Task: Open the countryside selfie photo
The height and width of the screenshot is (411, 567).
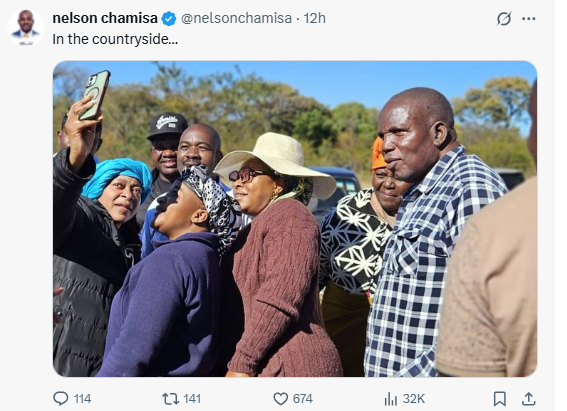Action: pos(295,219)
